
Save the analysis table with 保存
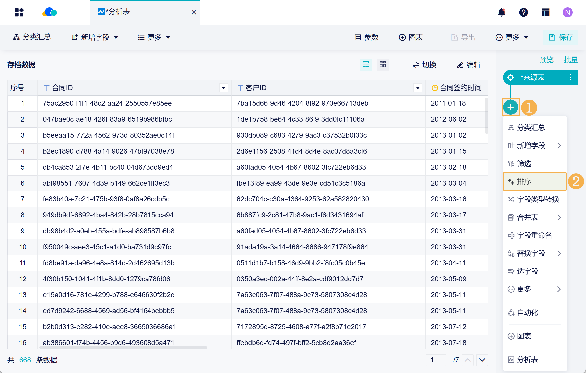pyautogui.click(x=560, y=37)
